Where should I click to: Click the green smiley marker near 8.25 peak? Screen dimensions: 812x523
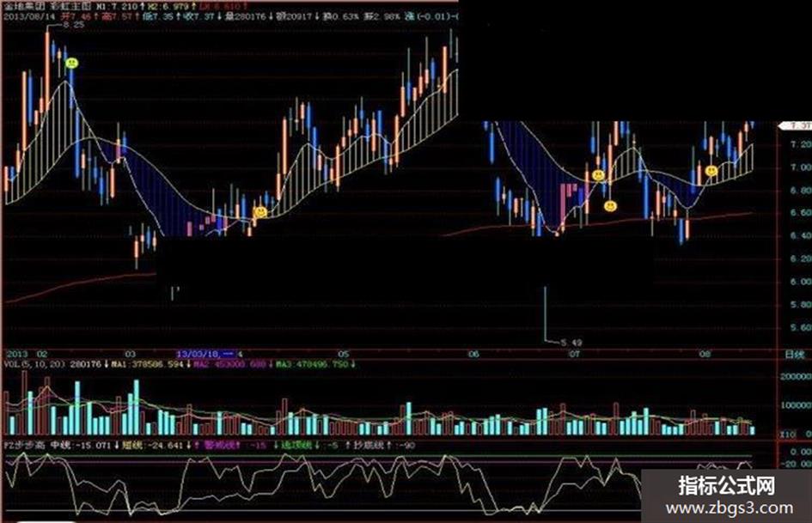[x=71, y=64]
